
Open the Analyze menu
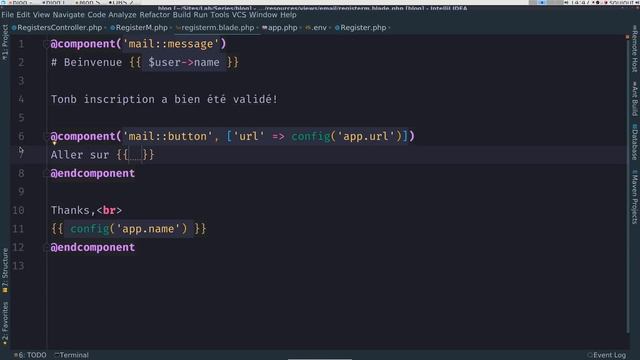point(122,15)
